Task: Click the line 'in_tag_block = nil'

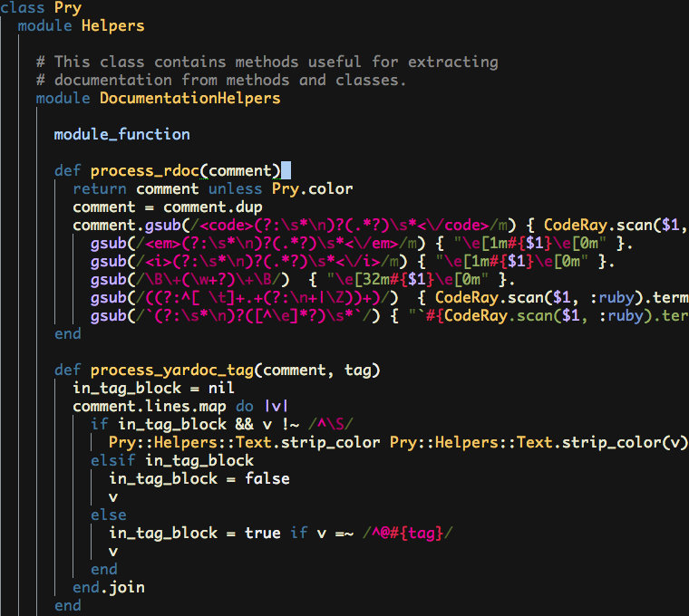Action: [153, 389]
